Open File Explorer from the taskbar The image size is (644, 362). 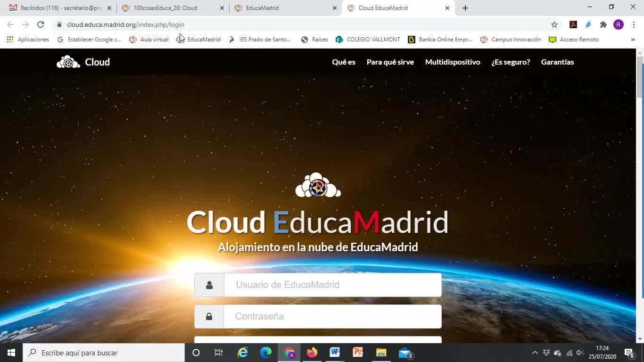click(x=381, y=353)
